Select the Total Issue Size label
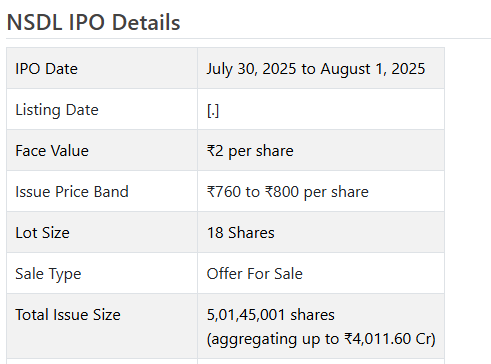The image size is (491, 364). [x=68, y=315]
